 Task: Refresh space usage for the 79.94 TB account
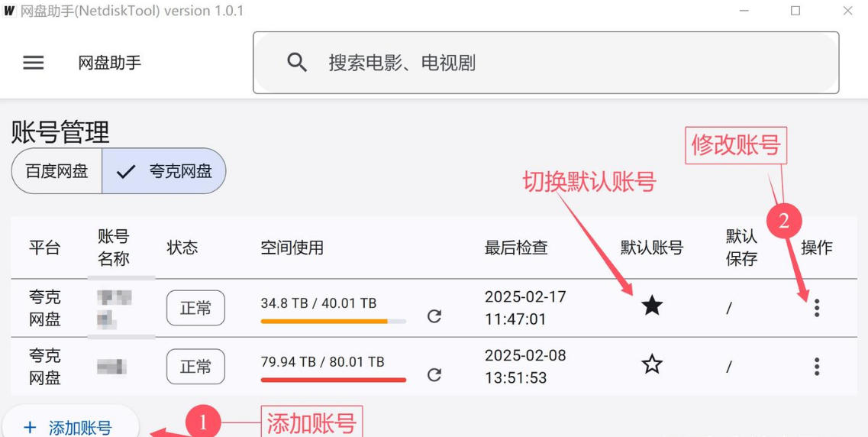434,375
